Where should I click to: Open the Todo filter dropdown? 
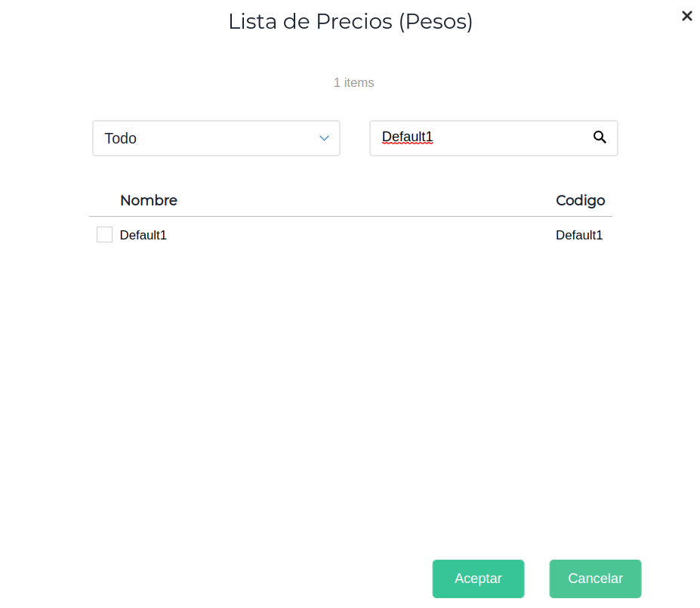pyautogui.click(x=216, y=138)
